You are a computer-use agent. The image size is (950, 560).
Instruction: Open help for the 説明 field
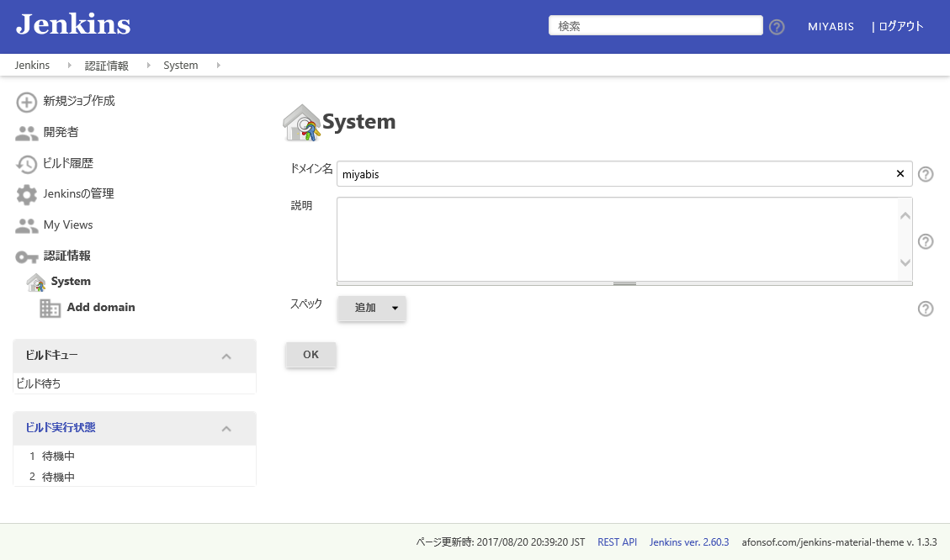(926, 241)
